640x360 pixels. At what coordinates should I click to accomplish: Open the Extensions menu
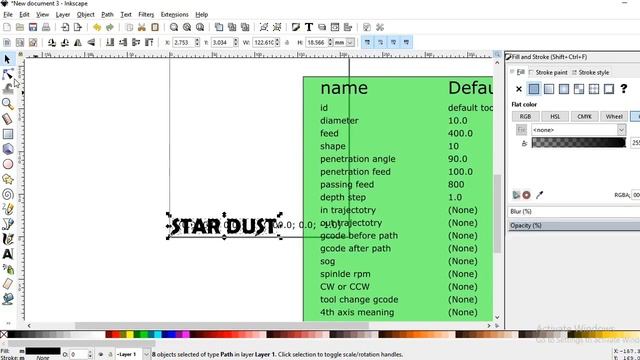174,14
